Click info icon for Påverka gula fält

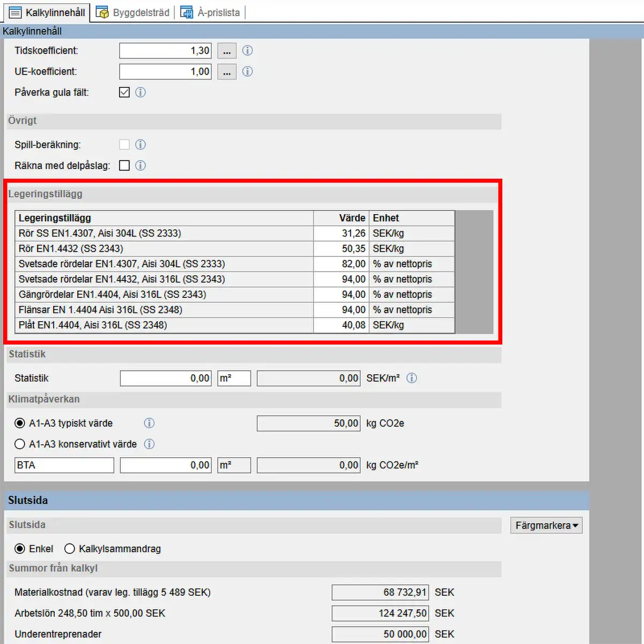141,92
